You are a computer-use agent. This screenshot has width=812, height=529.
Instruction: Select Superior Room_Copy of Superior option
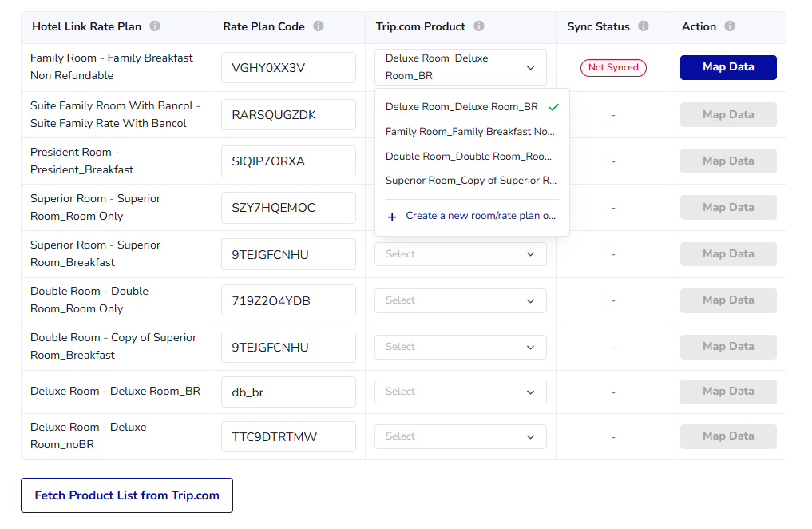tap(470, 181)
